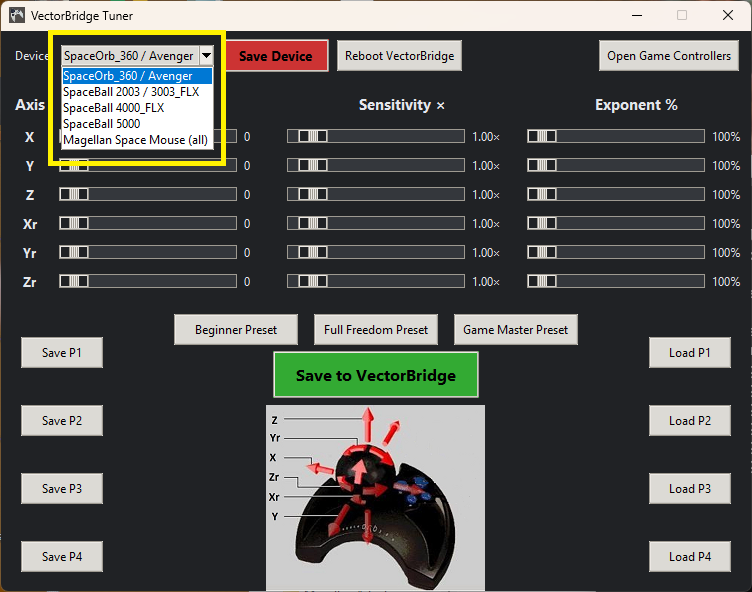752x592 pixels.
Task: Open Game Controllers panel
Action: [x=669, y=56]
